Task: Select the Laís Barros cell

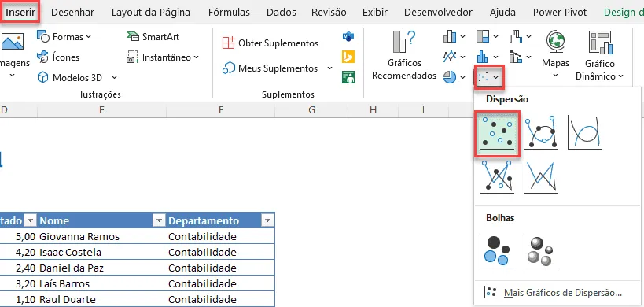Action: pyautogui.click(x=101, y=283)
